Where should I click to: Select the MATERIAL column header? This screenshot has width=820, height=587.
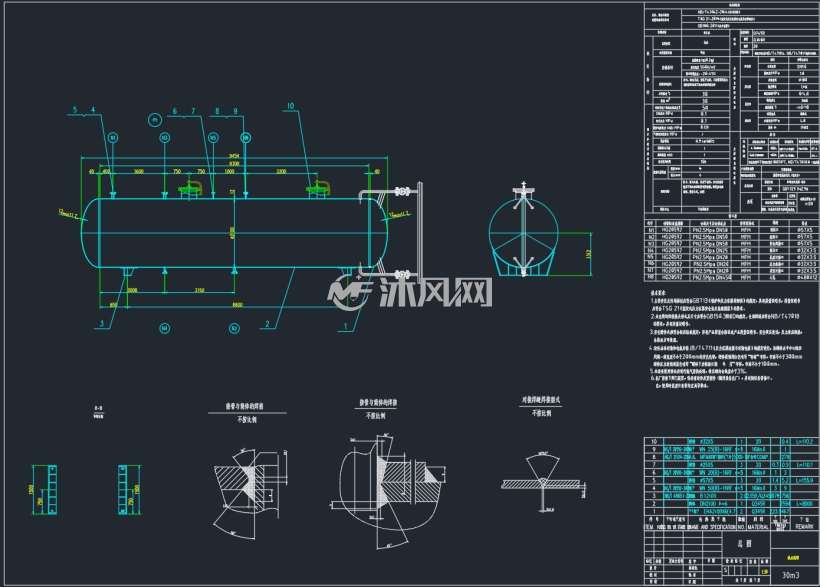point(758,527)
